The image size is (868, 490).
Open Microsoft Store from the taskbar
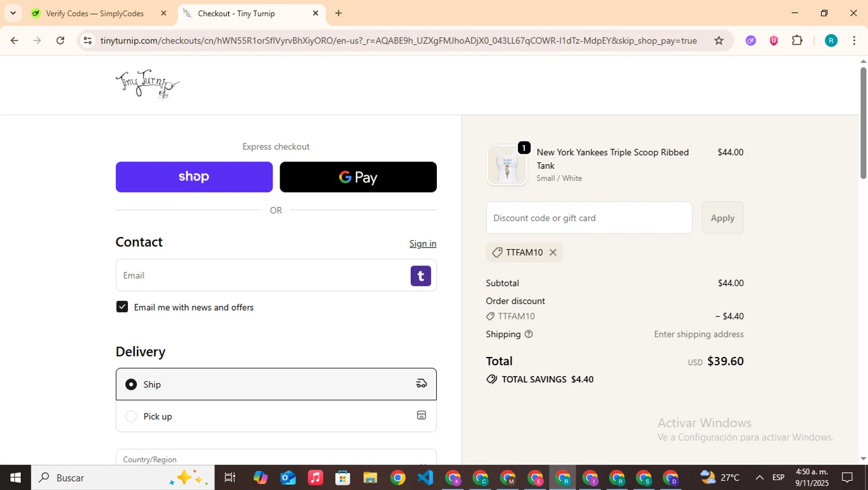(x=343, y=478)
